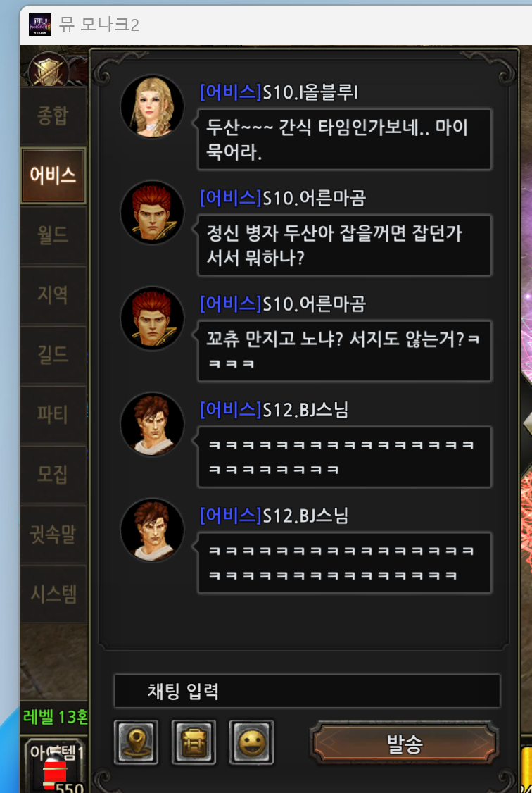The image size is (532, 793).
Task: Click the red potion item icon
Action: point(55,770)
